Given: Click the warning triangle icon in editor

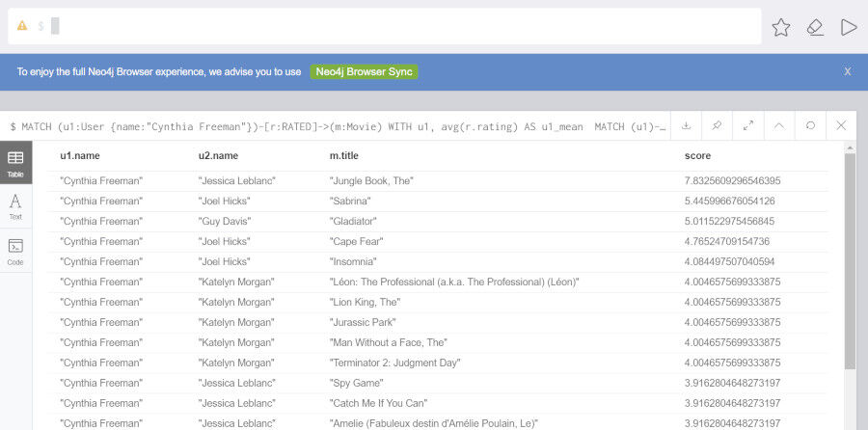Looking at the screenshot, I should [x=22, y=25].
